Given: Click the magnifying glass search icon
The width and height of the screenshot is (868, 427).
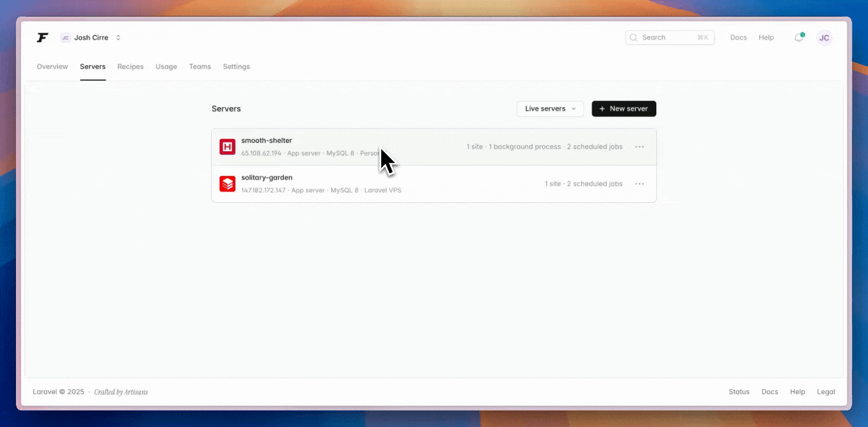Looking at the screenshot, I should tap(634, 38).
